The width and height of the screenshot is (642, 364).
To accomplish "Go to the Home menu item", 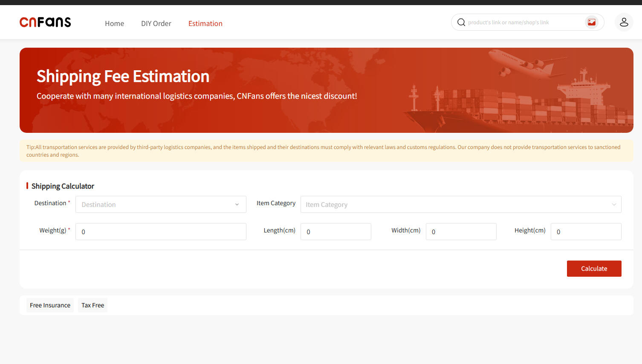I will (114, 23).
